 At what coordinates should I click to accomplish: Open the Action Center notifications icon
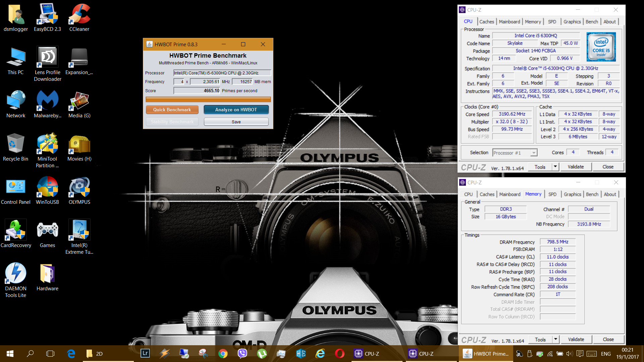click(580, 354)
